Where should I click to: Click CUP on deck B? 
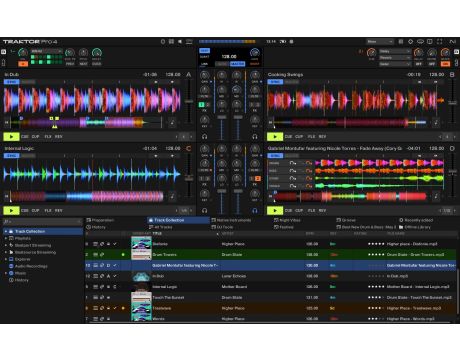click(x=299, y=137)
